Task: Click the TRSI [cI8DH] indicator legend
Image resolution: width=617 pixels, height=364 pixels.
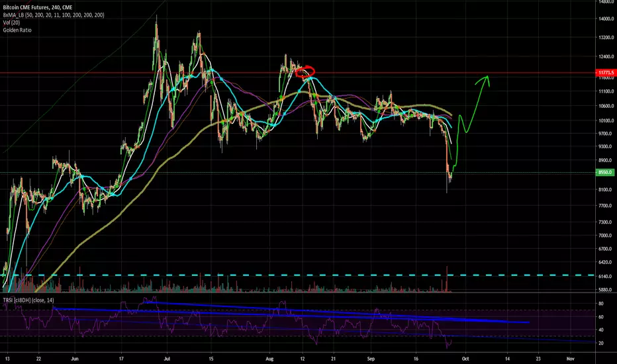Action: (28, 300)
